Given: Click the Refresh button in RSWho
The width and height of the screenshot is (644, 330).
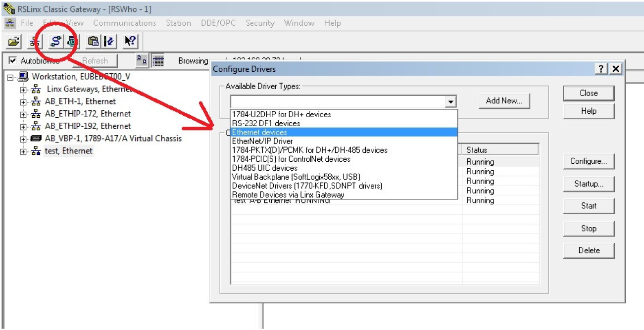Looking at the screenshot, I should [x=95, y=61].
